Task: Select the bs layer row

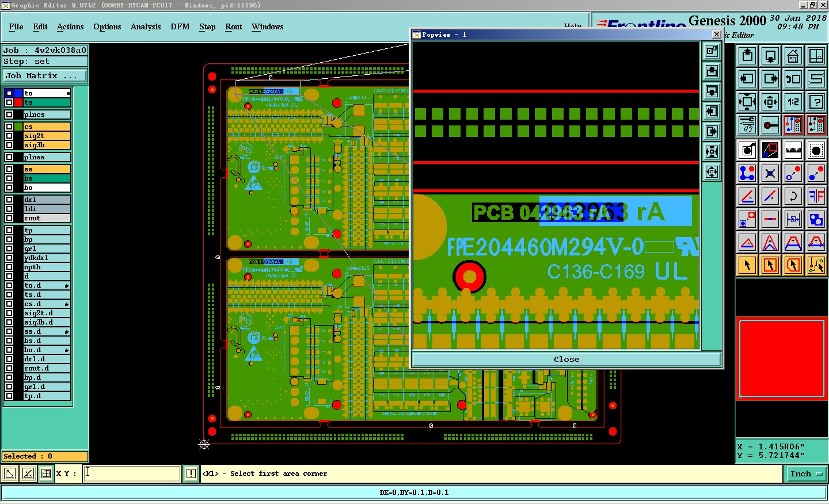Action: point(47,178)
